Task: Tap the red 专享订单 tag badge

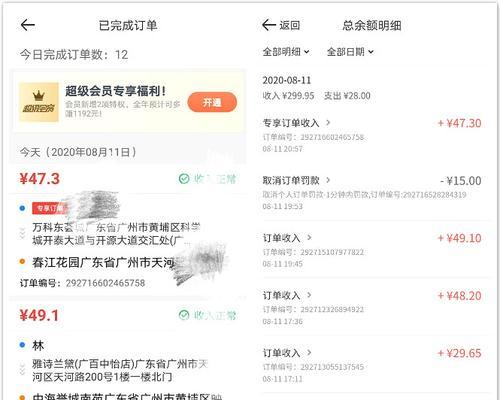Action: pos(50,208)
